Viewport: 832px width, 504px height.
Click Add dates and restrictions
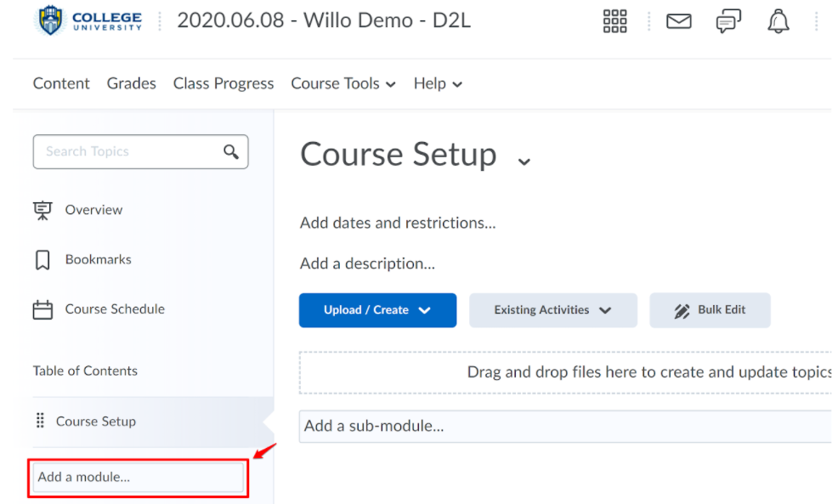click(398, 223)
